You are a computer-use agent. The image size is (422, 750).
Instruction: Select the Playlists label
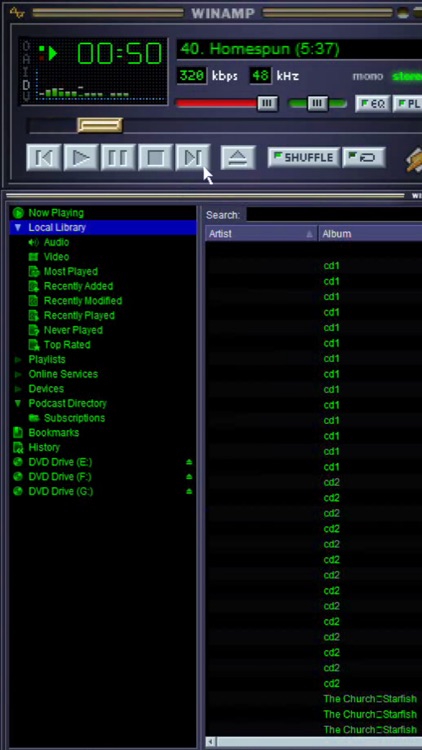(47, 360)
